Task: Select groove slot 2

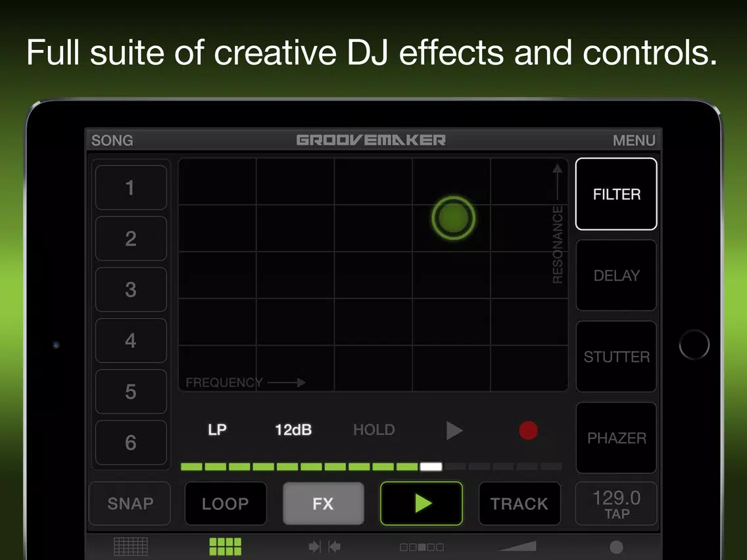Action: [x=131, y=239]
